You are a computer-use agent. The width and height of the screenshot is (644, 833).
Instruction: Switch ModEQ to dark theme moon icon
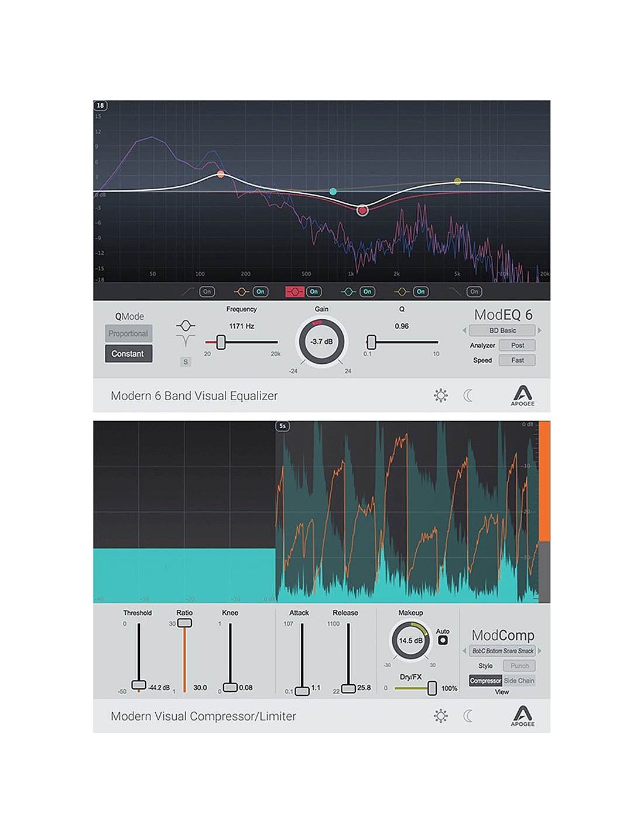click(x=468, y=395)
